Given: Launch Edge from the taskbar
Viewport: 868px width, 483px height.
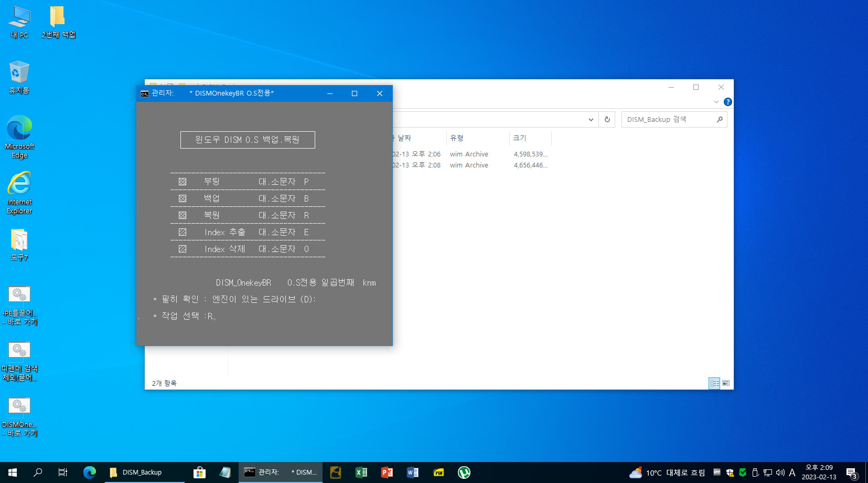Looking at the screenshot, I should [x=90, y=472].
